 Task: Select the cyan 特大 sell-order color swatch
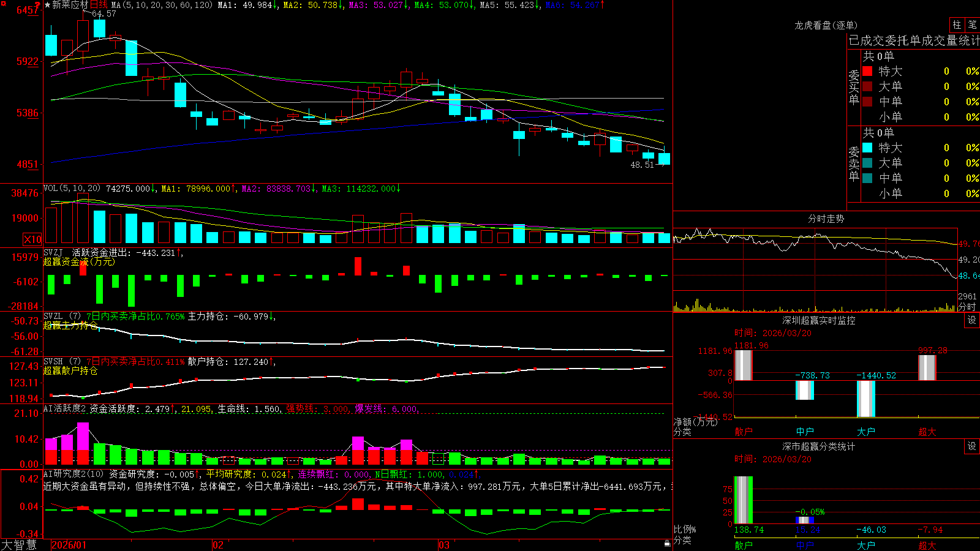point(867,148)
